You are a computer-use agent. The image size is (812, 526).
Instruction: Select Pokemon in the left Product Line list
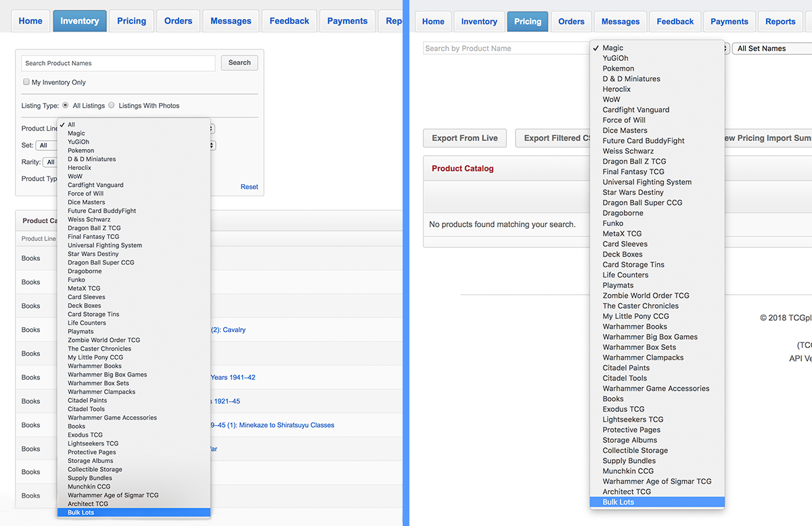click(x=134, y=150)
